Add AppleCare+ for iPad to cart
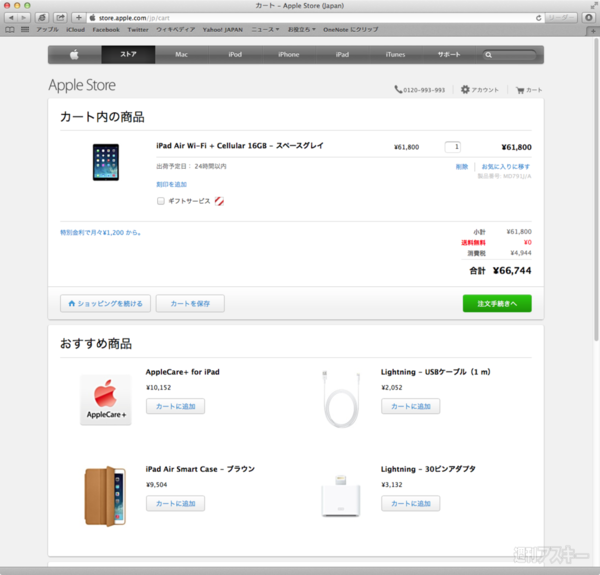The image size is (600, 575). tap(175, 406)
